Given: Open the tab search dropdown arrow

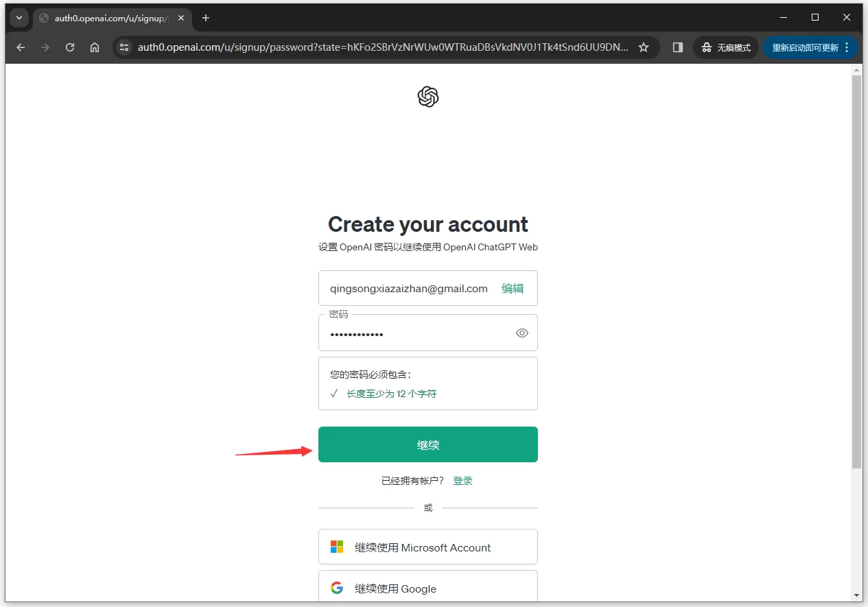Looking at the screenshot, I should pos(19,18).
